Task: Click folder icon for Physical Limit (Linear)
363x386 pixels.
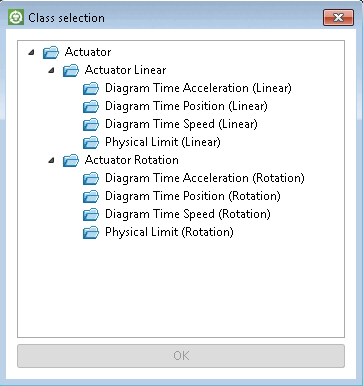Action: pos(91,142)
